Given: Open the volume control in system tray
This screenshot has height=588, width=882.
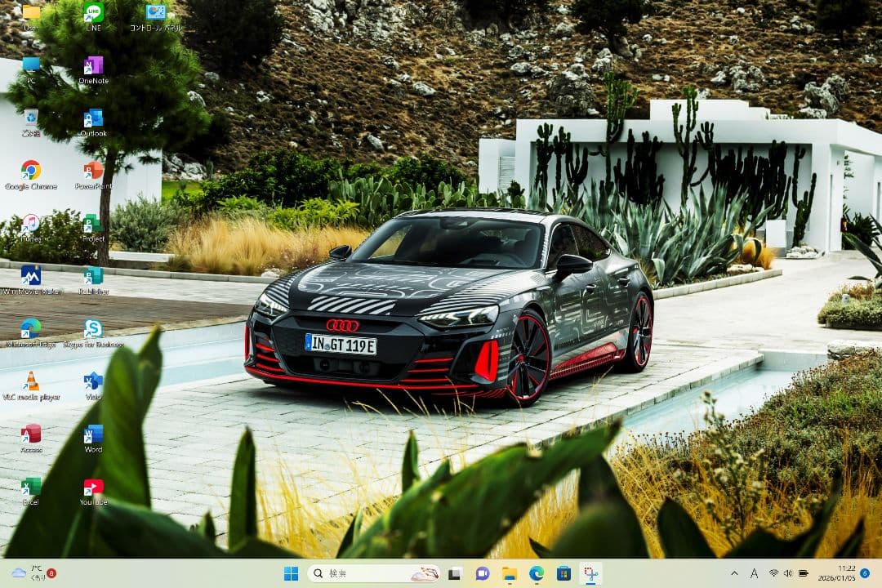Looking at the screenshot, I should click(x=788, y=573).
